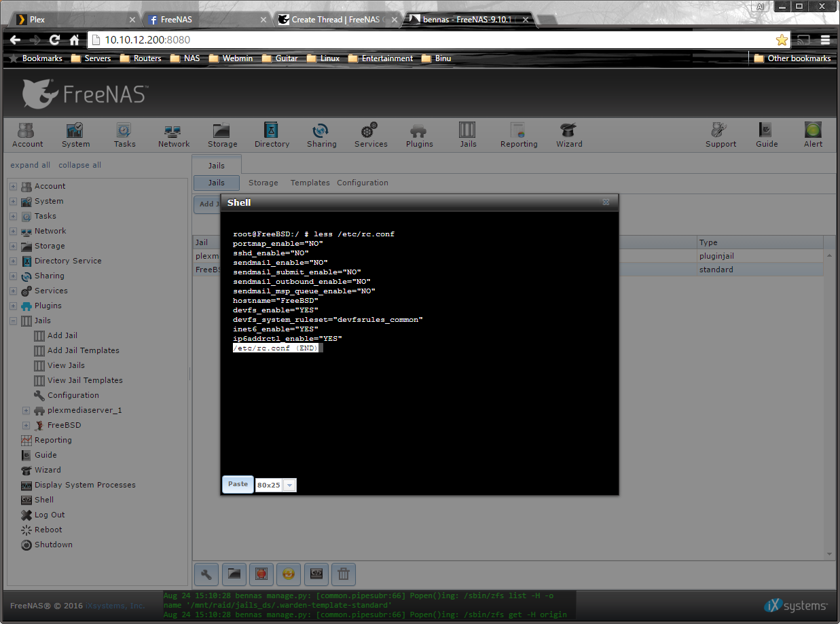
Task: Open the Support toolbar icon
Action: click(x=720, y=134)
